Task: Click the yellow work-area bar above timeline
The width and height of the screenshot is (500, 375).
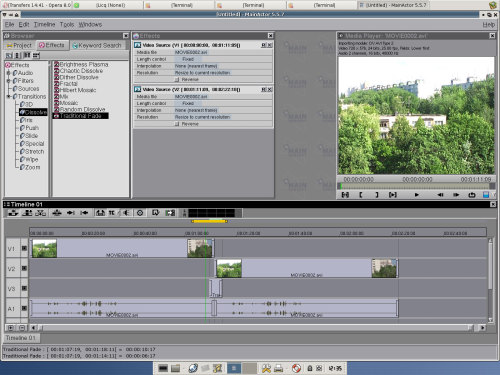Action: pos(209,221)
